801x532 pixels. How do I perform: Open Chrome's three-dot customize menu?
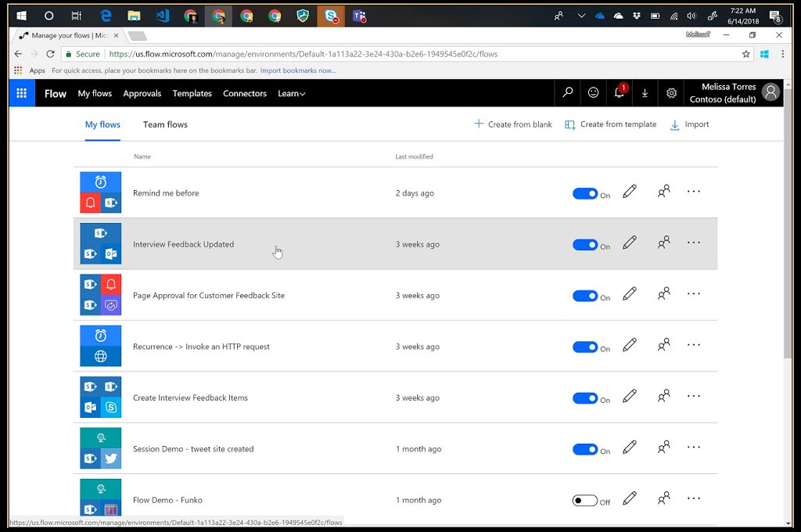tap(782, 54)
